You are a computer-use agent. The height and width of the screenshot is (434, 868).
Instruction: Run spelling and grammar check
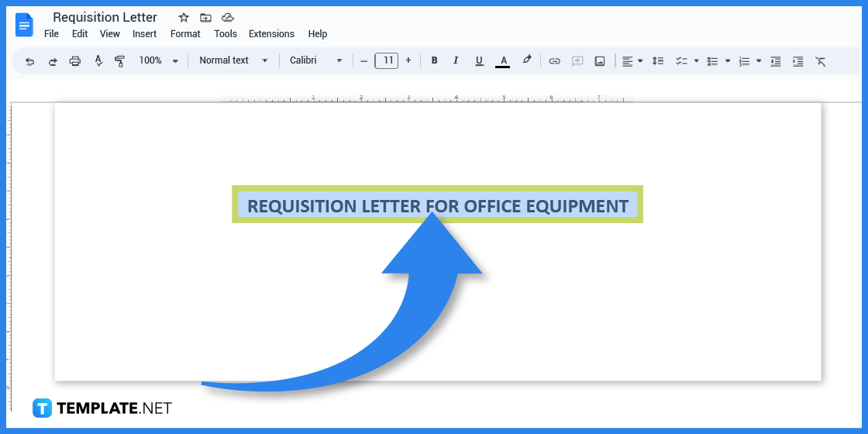[x=98, y=60]
